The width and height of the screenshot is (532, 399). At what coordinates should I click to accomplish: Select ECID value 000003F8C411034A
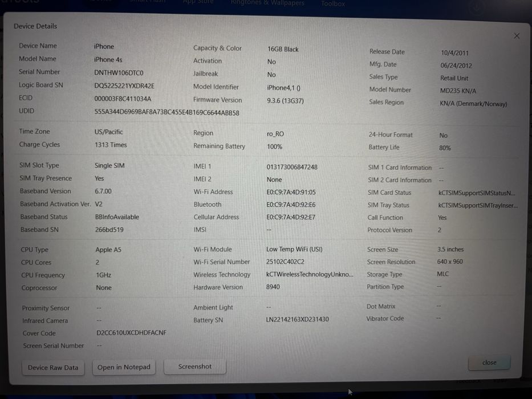(123, 99)
